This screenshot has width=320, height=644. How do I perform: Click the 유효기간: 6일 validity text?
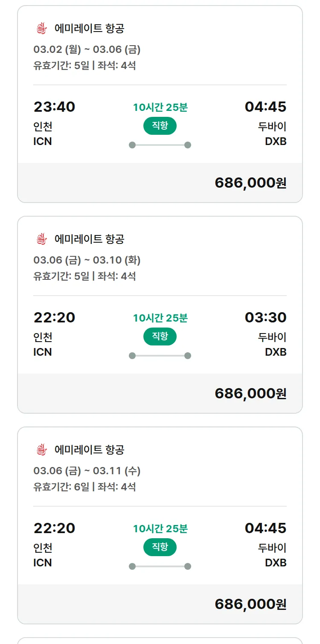(61, 487)
